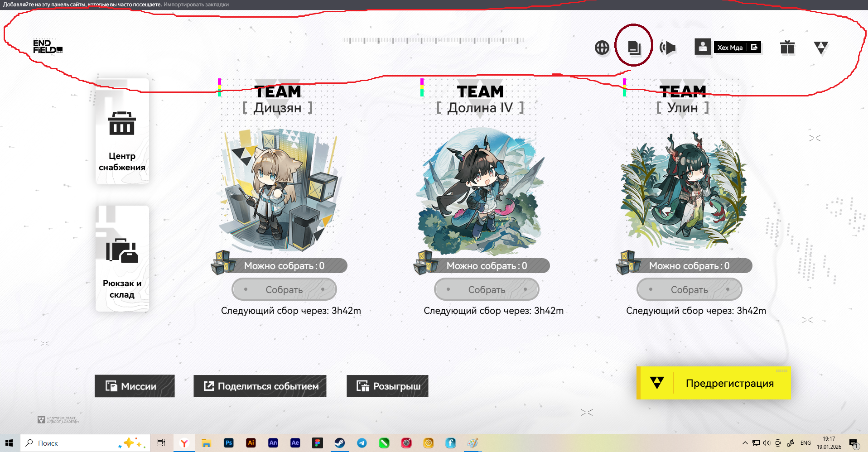868x452 pixels.
Task: Switch the ENG input language
Action: pyautogui.click(x=805, y=443)
